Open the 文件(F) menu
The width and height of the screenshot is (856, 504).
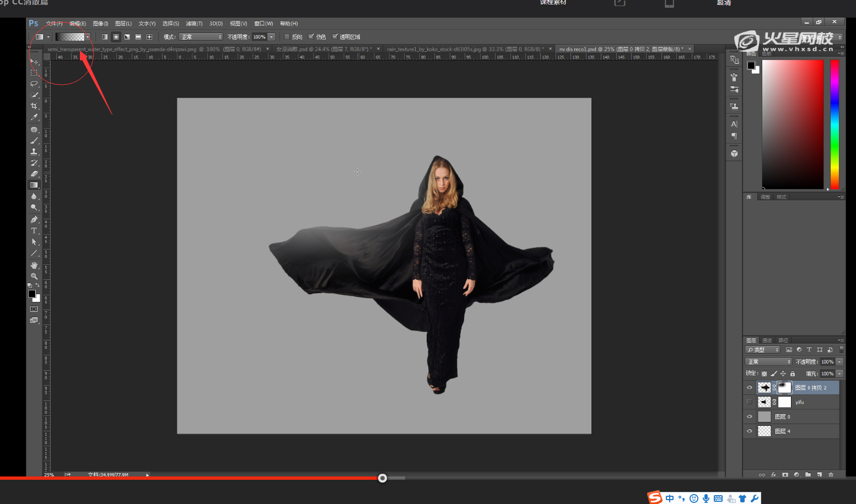pos(54,24)
